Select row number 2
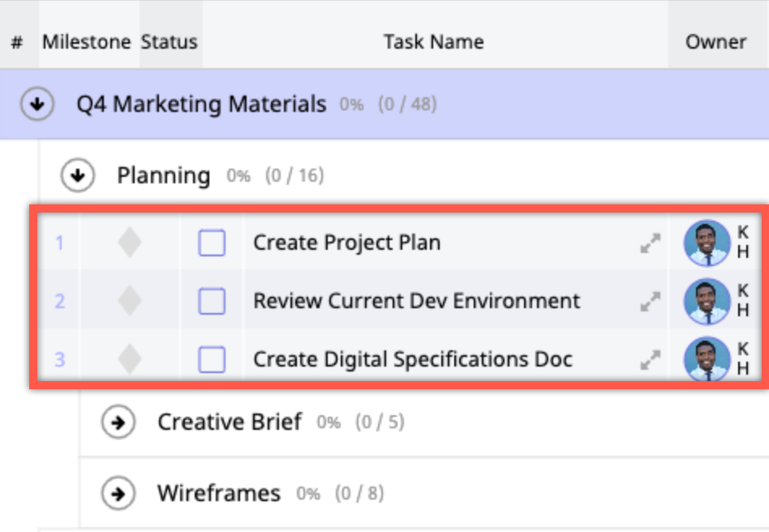769x532 pixels. (x=59, y=301)
